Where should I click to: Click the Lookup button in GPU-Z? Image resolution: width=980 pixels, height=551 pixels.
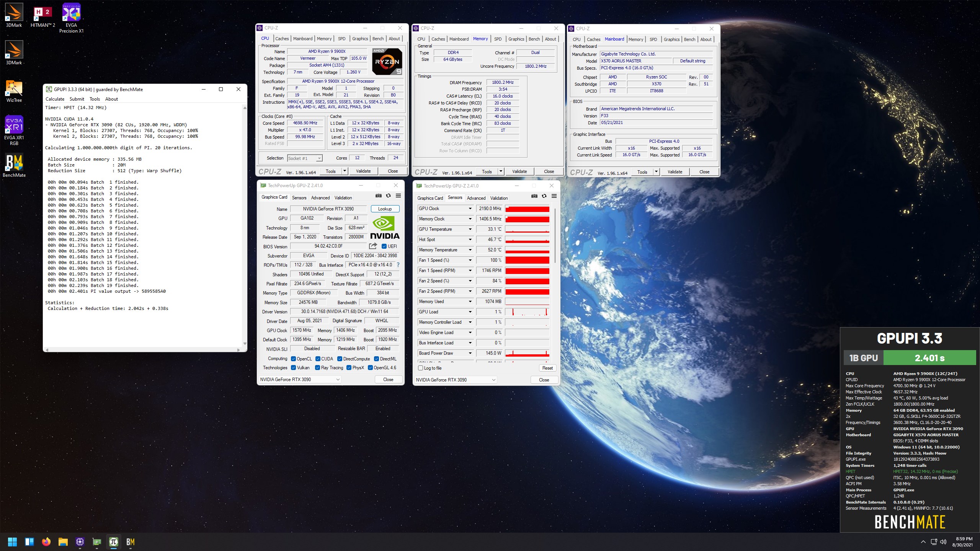click(x=385, y=209)
